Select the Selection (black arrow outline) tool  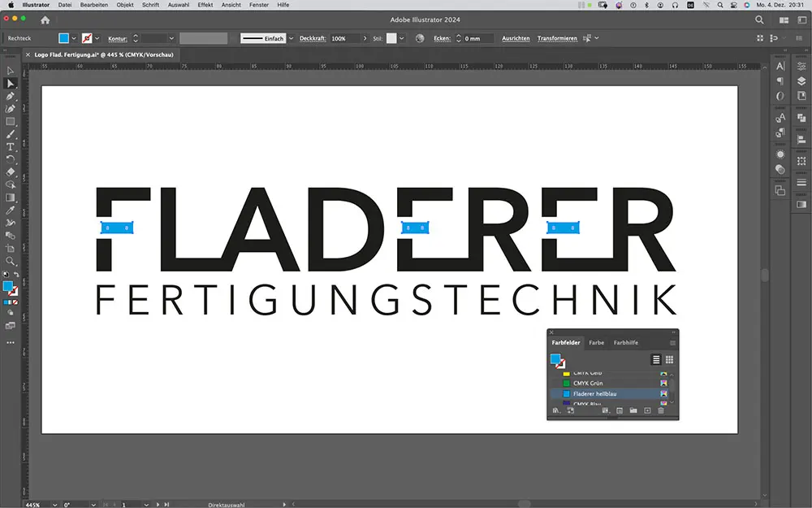click(11, 71)
